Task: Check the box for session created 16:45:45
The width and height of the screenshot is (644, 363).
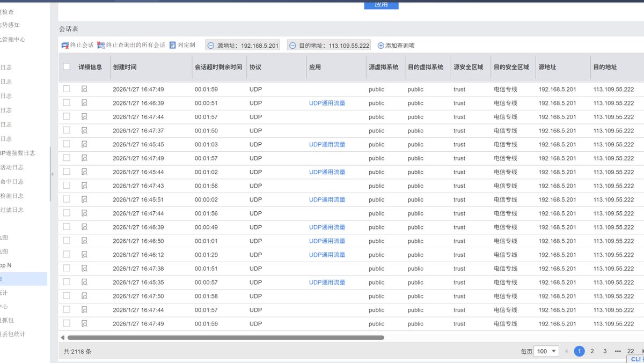Action: (x=67, y=144)
